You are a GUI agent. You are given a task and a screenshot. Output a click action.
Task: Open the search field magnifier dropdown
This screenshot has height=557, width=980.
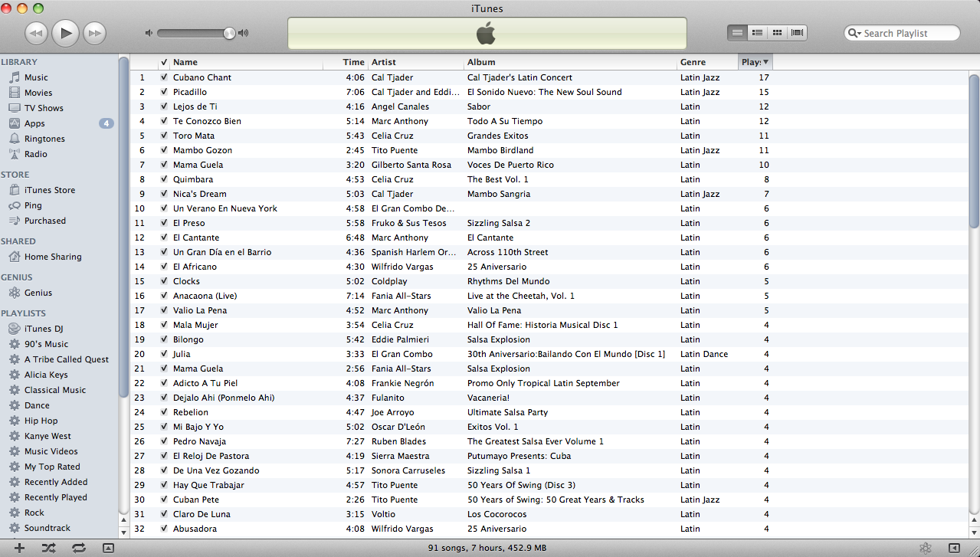[854, 33]
